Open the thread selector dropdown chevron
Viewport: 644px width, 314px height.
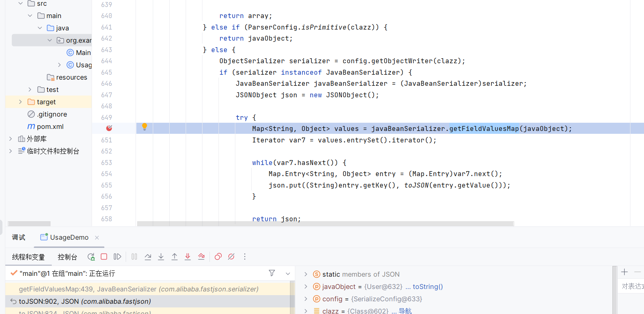[x=288, y=273]
